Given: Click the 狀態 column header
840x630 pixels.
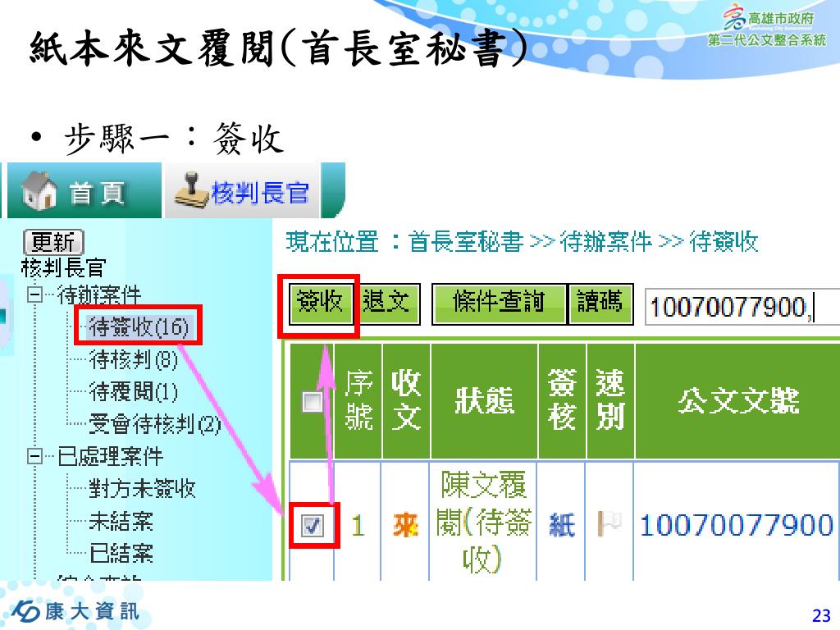Looking at the screenshot, I should (484, 400).
